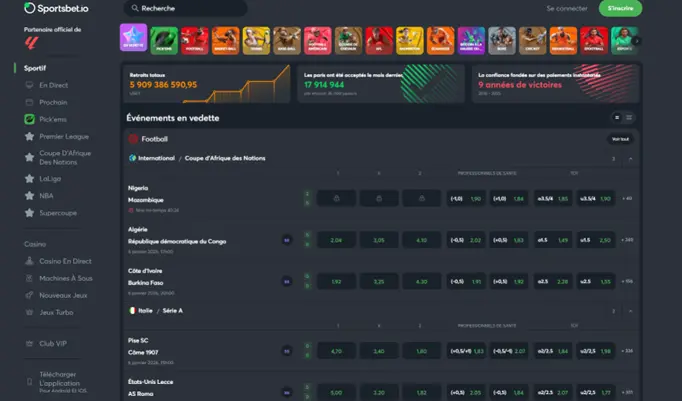
Task: Click the Recherche search field
Action: pos(186,8)
